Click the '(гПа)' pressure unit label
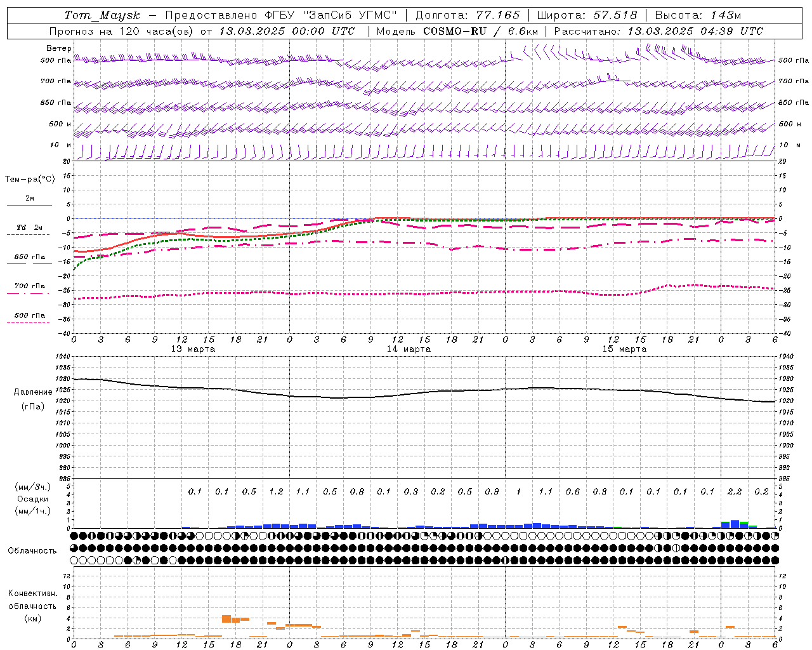Image resolution: width=812 pixels, height=650 pixels. [x=33, y=406]
